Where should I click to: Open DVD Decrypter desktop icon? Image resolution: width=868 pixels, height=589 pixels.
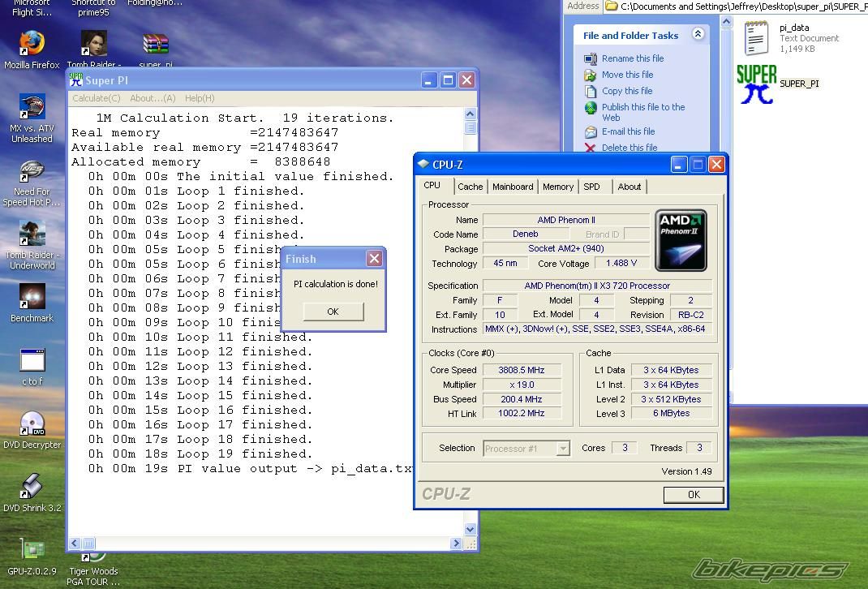pos(32,424)
